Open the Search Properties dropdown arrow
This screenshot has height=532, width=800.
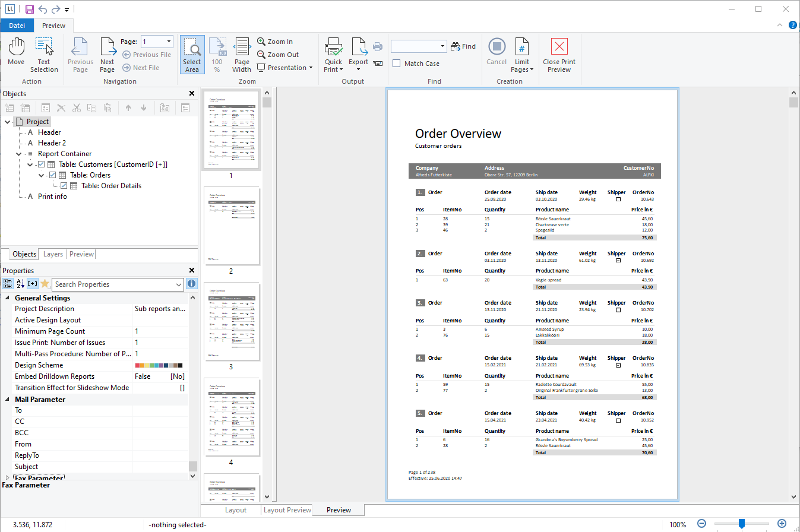click(x=179, y=284)
